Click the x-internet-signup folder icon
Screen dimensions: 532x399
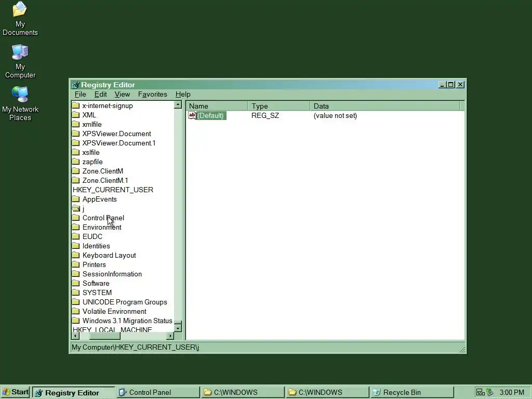(x=76, y=105)
